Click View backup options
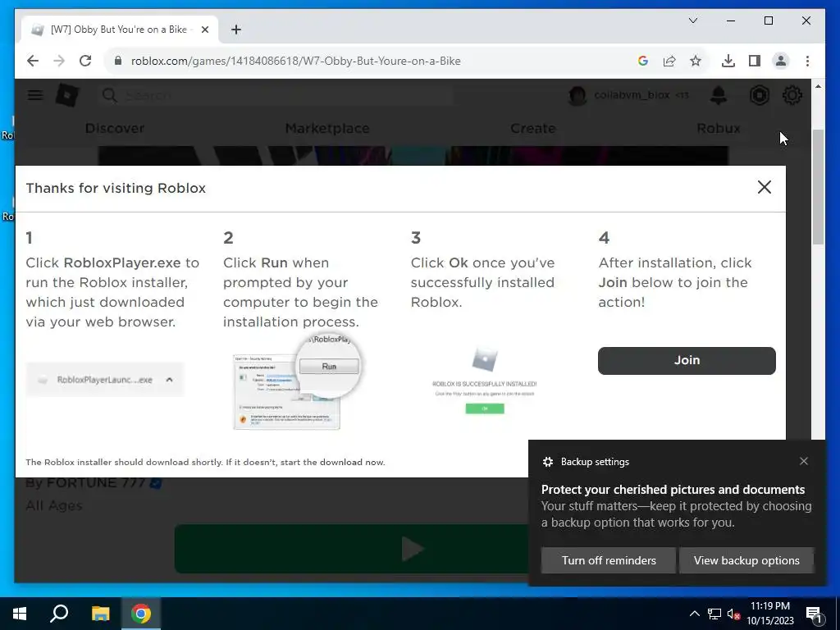The width and height of the screenshot is (840, 630). [x=746, y=560]
